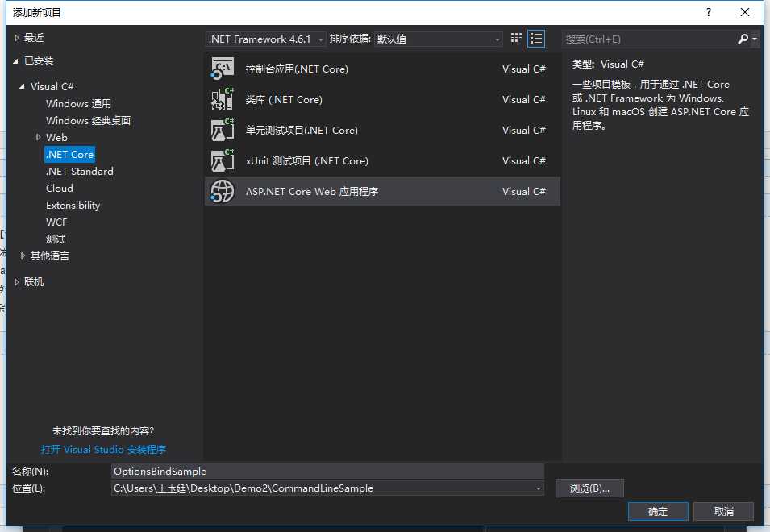770x532 pixels.
Task: Select the .NET Standard category
Action: [x=80, y=171]
